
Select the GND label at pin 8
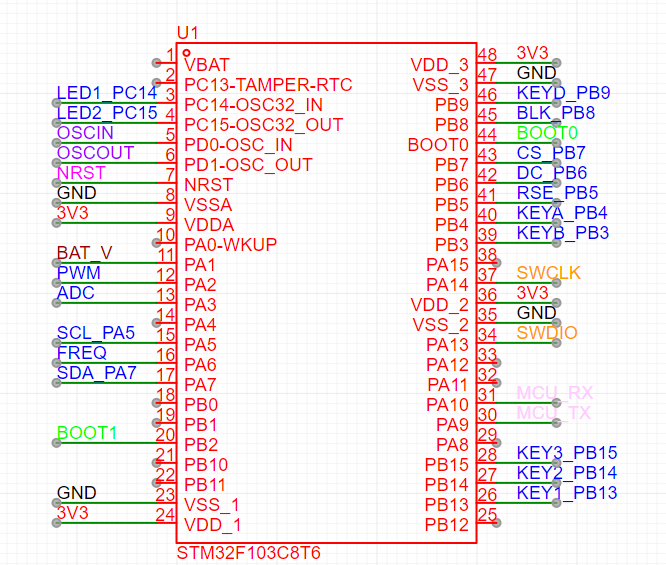click(76, 193)
